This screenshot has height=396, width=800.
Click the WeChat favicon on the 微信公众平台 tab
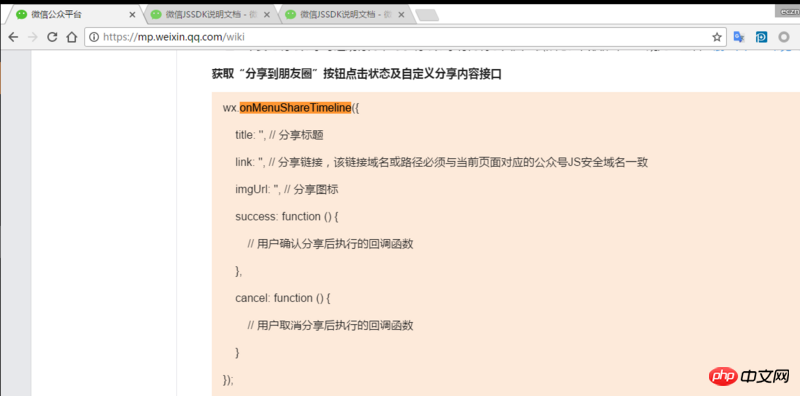(21, 14)
